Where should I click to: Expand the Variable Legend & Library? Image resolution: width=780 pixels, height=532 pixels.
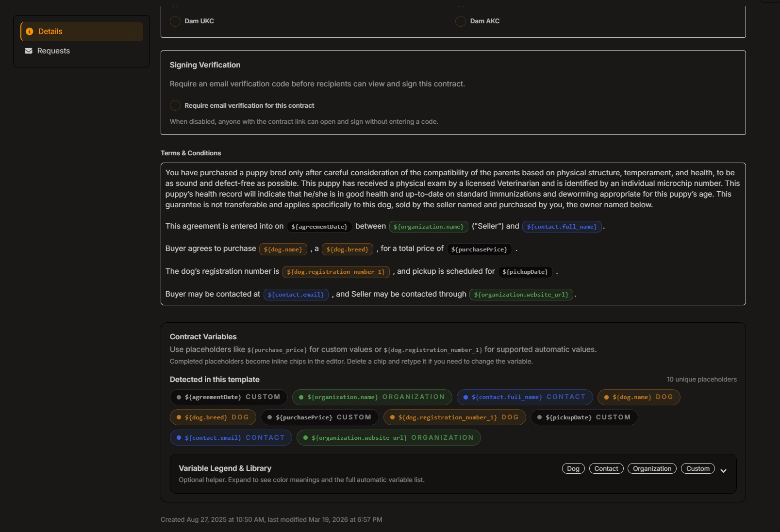[x=723, y=470]
